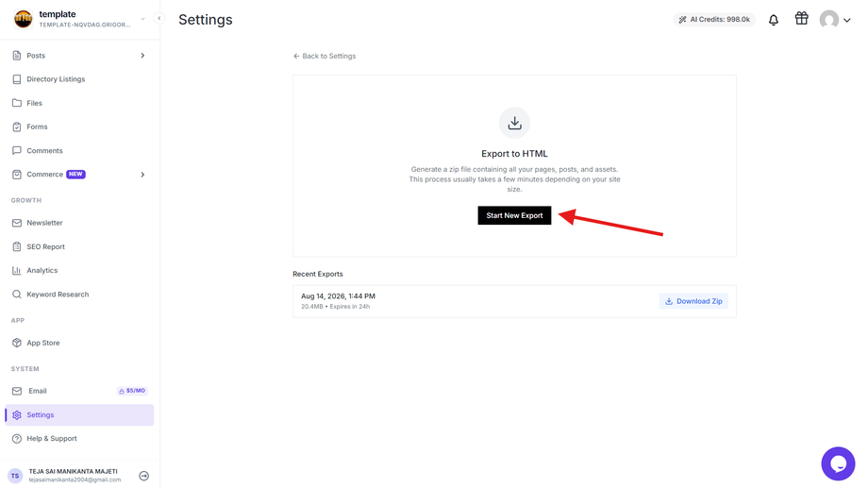Click the Help & Support question icon
The height and width of the screenshot is (488, 868).
(x=17, y=439)
